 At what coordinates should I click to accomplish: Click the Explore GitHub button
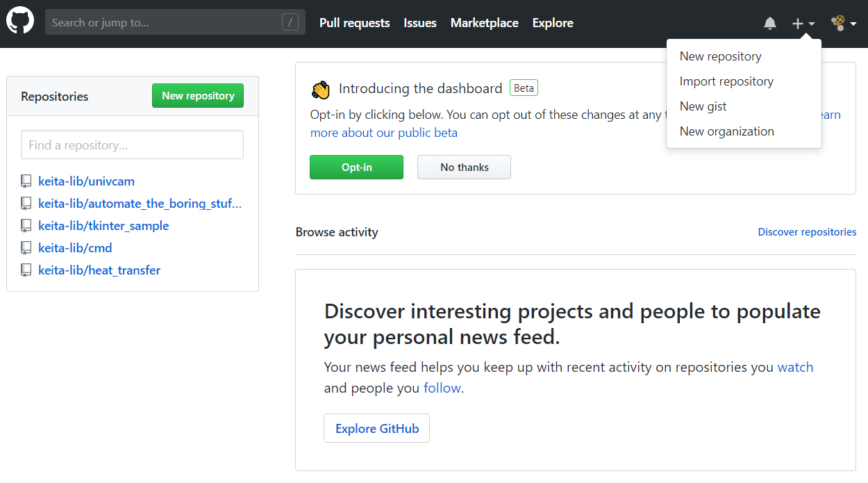[377, 429]
